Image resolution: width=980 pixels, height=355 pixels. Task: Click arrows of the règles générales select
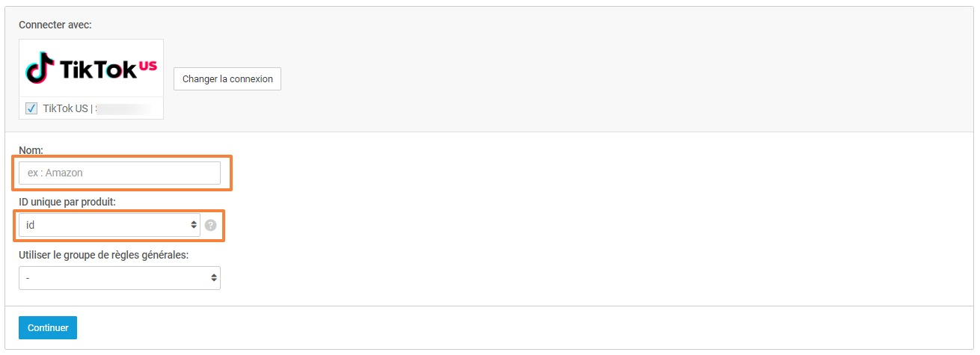coord(214,278)
